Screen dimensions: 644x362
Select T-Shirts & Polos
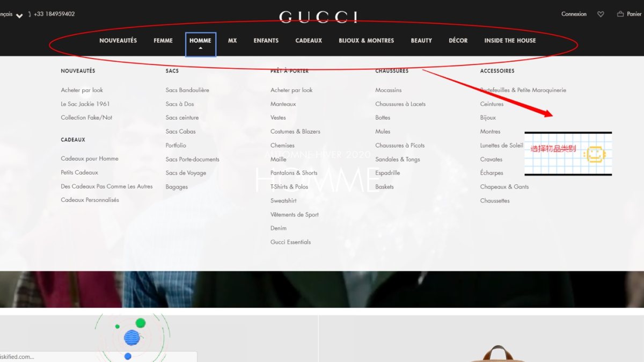click(289, 187)
